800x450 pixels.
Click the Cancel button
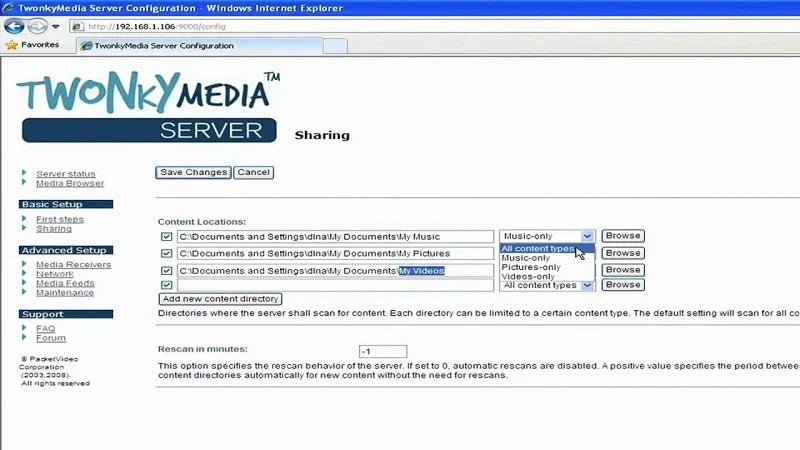click(x=254, y=172)
